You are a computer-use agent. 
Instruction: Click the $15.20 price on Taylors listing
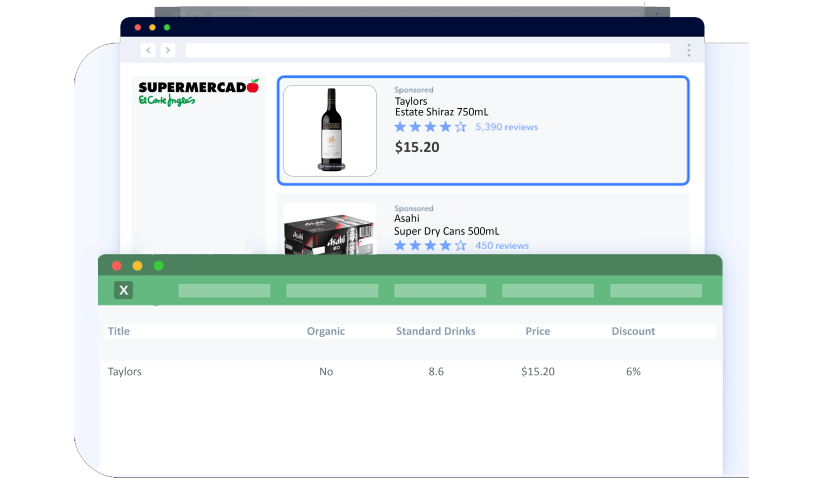(417, 147)
